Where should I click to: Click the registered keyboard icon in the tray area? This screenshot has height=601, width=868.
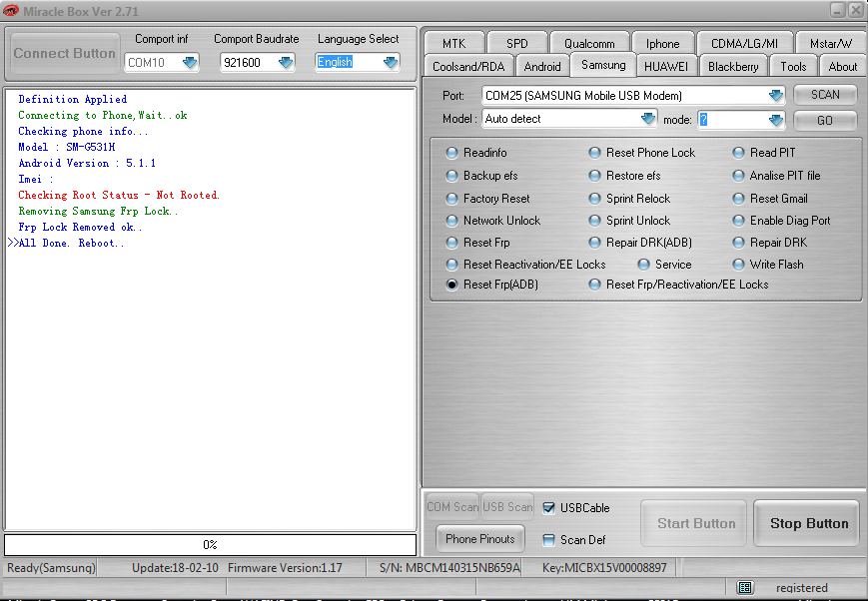coord(744,588)
